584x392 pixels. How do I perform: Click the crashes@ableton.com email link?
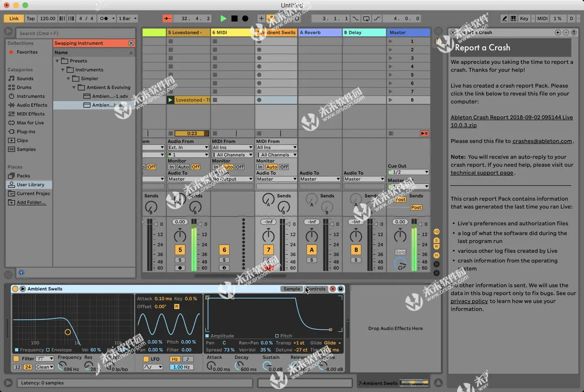point(542,141)
